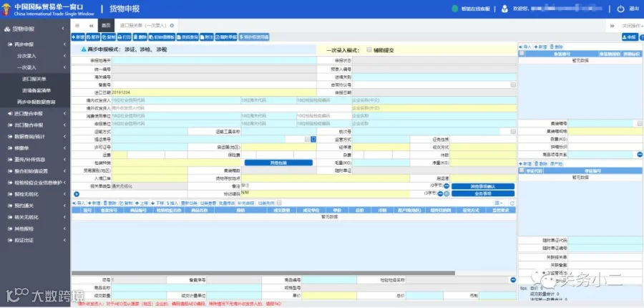This screenshot has height=308, width=644.
Task: Toggle the checkbox in the container list header
Action: 522,54
